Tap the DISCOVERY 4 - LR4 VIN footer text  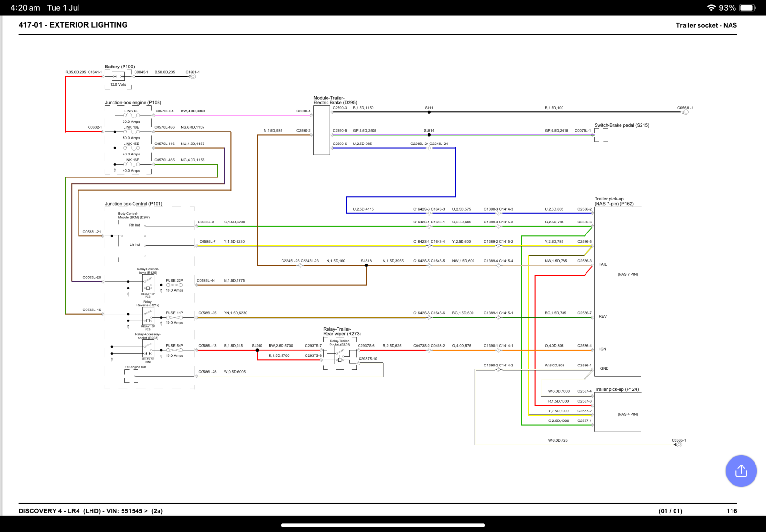[90, 511]
